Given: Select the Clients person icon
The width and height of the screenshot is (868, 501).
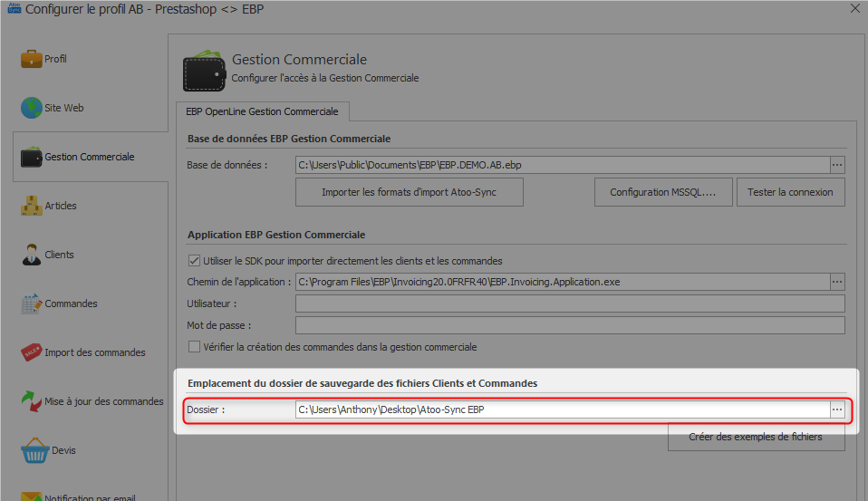Looking at the screenshot, I should [x=32, y=255].
